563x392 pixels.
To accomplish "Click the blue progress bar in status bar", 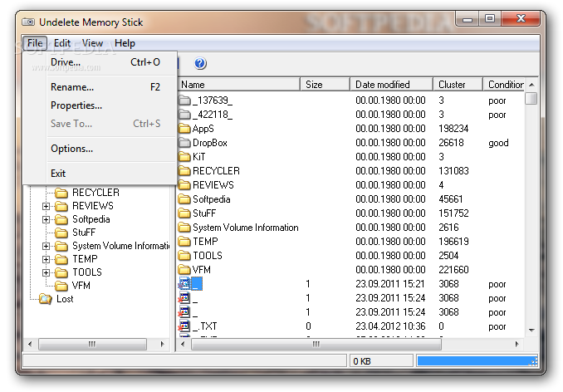I will coord(477,361).
